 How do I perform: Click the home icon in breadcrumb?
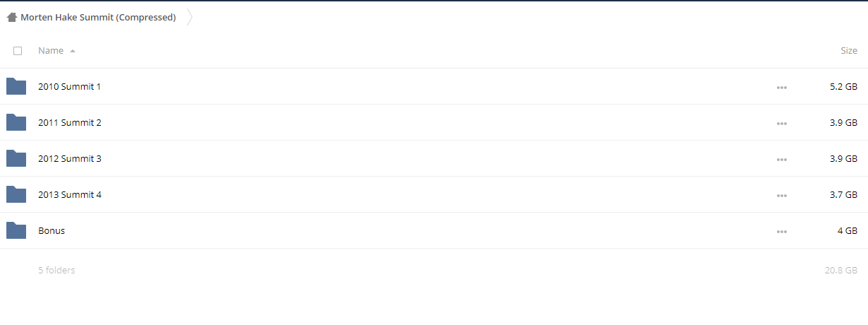pos(12,18)
